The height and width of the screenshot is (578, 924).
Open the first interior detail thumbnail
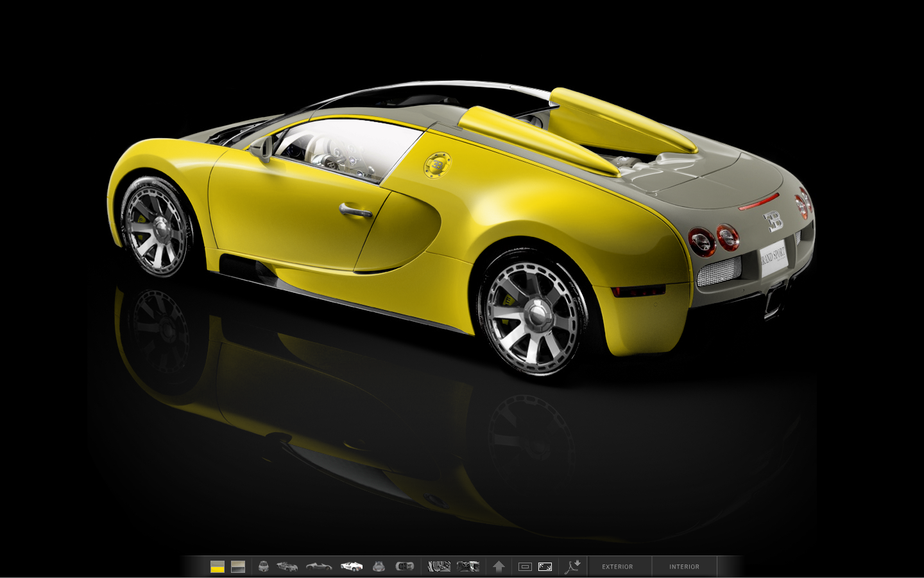click(439, 566)
